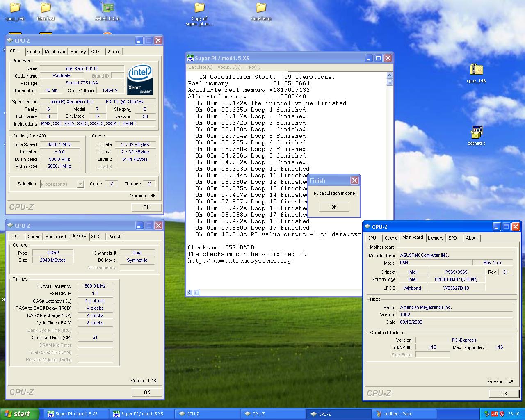Click Super PI vertical scrollbar up arrow

389,75
